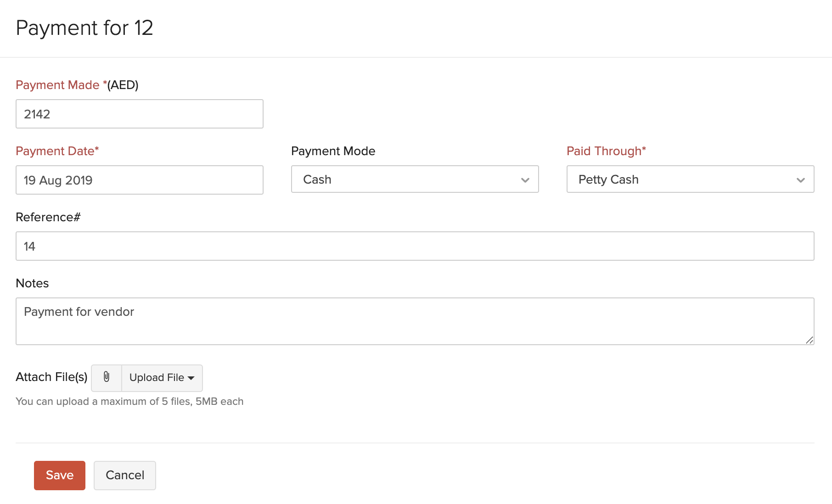Viewport: 832px width, 504px height.
Task: Expand the Upload File caret menu
Action: click(x=191, y=378)
